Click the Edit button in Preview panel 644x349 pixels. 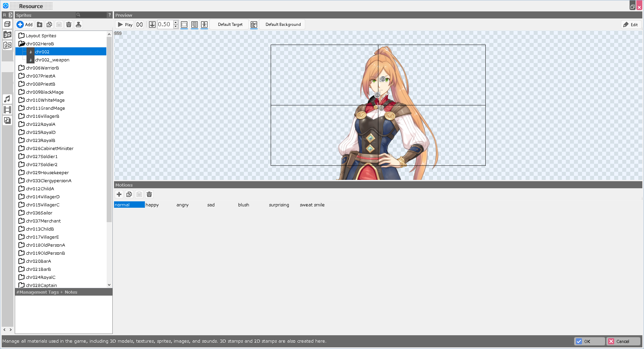[x=630, y=24]
